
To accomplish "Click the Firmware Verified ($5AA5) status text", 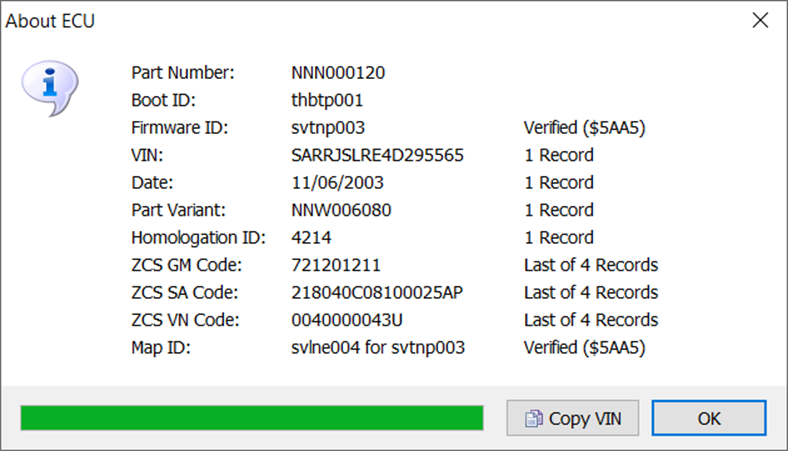I will click(x=584, y=128).
